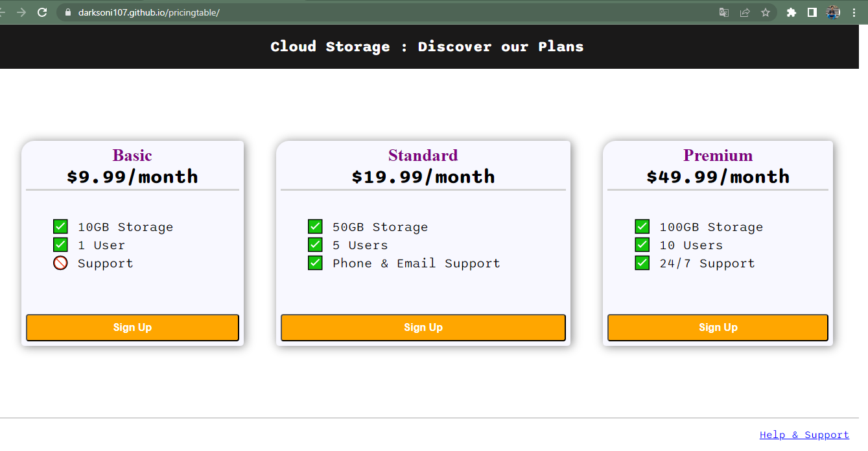868x451 pixels.
Task: Open the Help & Support link
Action: tap(804, 435)
